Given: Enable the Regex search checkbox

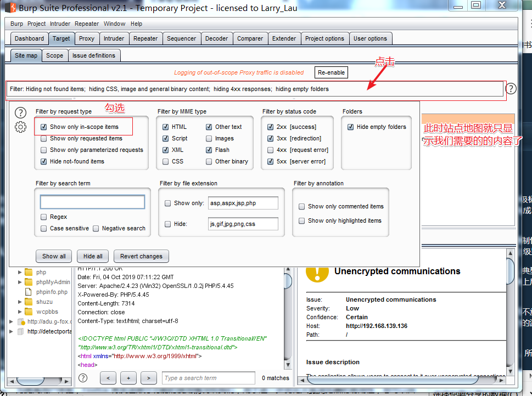Looking at the screenshot, I should pos(43,217).
